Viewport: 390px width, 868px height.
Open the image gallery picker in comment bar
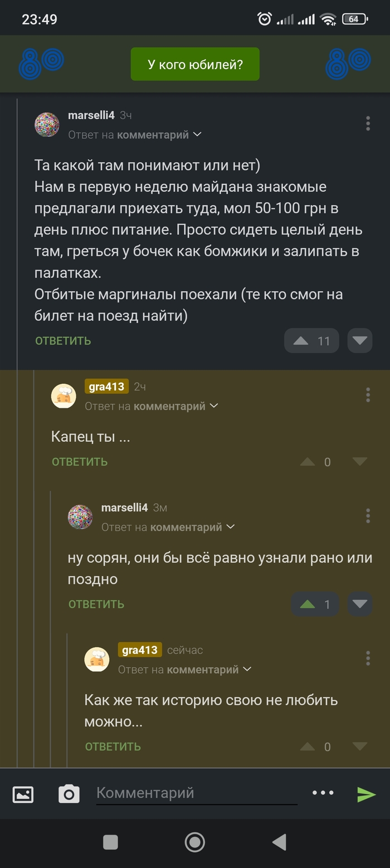[23, 793]
